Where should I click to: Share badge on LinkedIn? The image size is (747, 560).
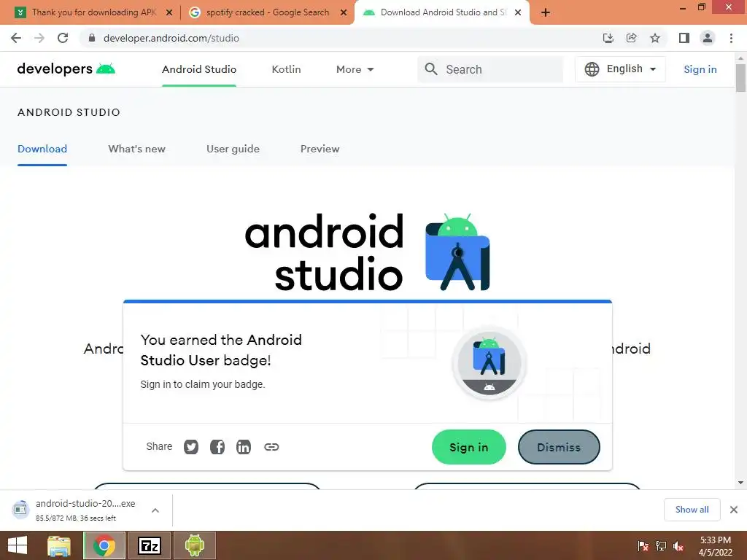point(244,447)
